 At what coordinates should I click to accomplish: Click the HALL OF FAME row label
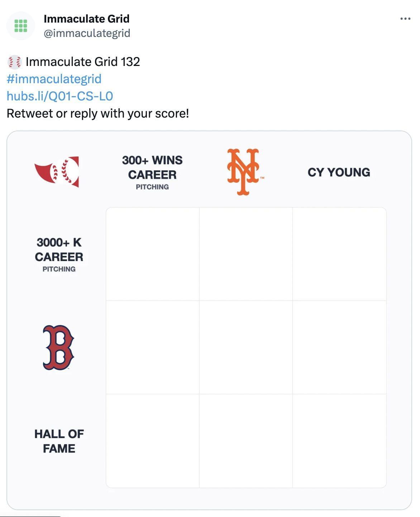point(58,441)
